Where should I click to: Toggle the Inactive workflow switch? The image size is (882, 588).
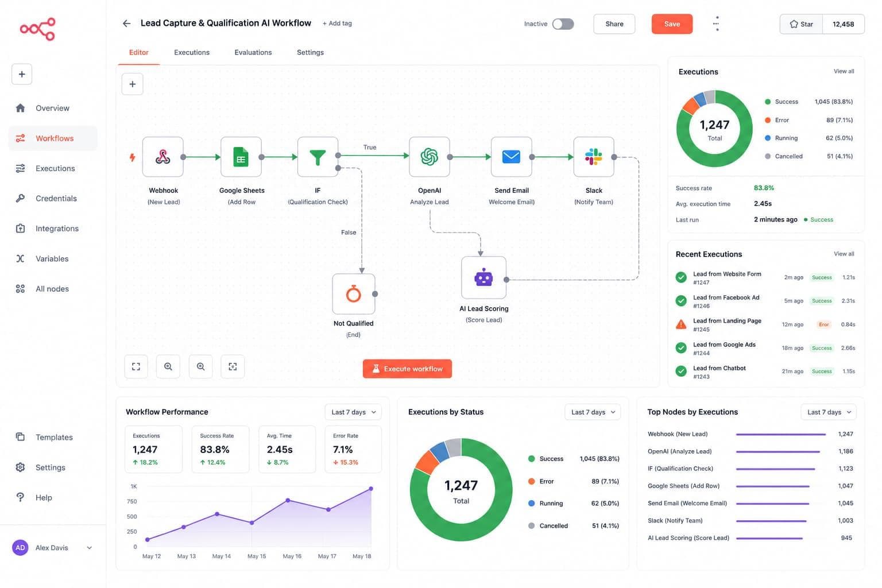pyautogui.click(x=563, y=24)
